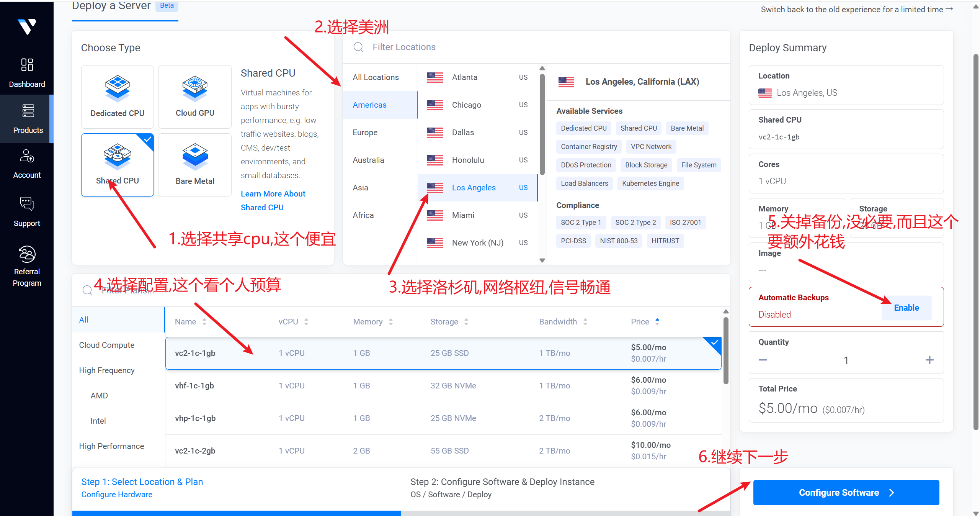The height and width of the screenshot is (516, 980).
Task: Enable Automatic Backups
Action: coord(906,308)
